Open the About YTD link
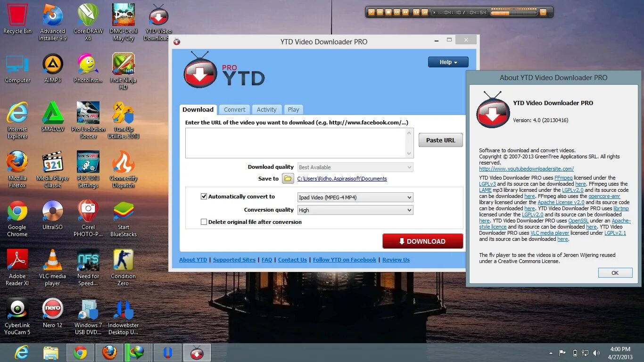 pyautogui.click(x=193, y=260)
